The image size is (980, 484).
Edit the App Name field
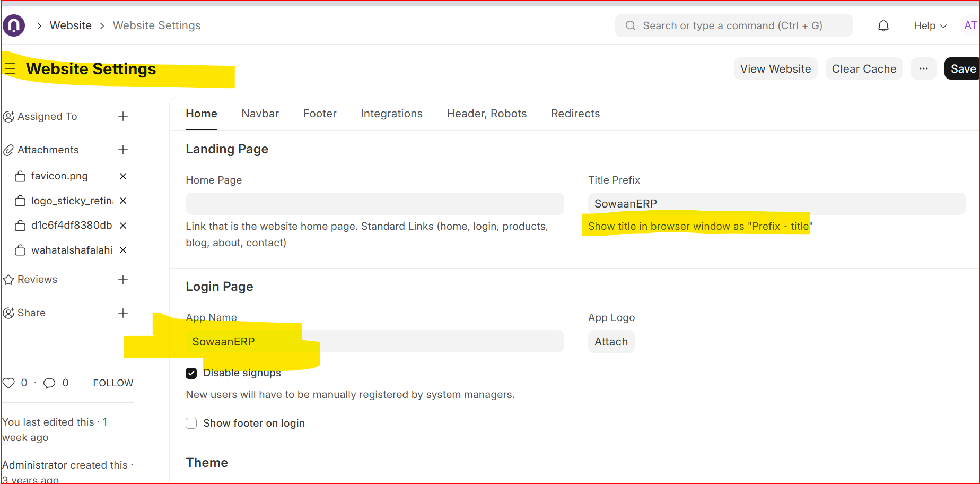click(x=375, y=342)
